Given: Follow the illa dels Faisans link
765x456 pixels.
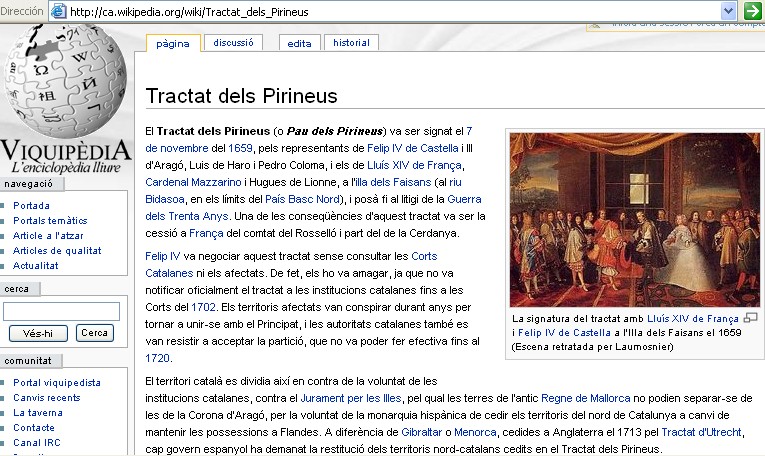Looking at the screenshot, I should (393, 182).
